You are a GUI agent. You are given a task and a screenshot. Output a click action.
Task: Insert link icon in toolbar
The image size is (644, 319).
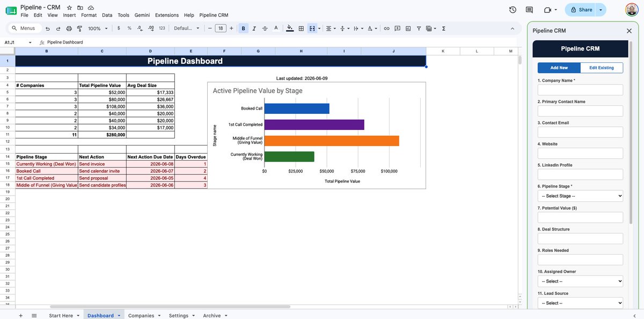coord(386,28)
